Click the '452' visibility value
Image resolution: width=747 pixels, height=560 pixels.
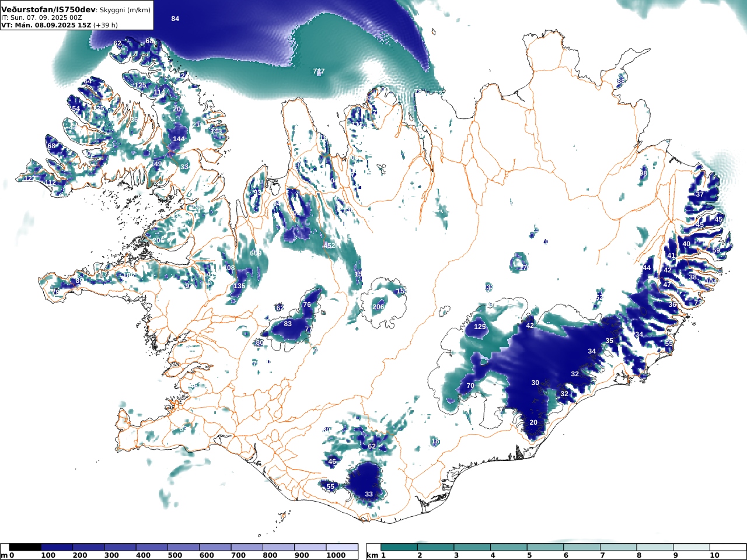(x=329, y=246)
